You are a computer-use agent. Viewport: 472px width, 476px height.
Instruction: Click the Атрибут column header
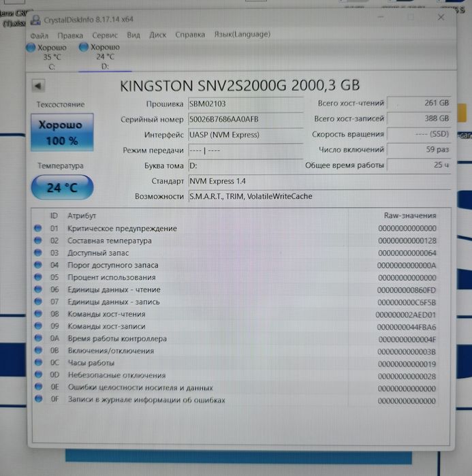click(x=82, y=216)
